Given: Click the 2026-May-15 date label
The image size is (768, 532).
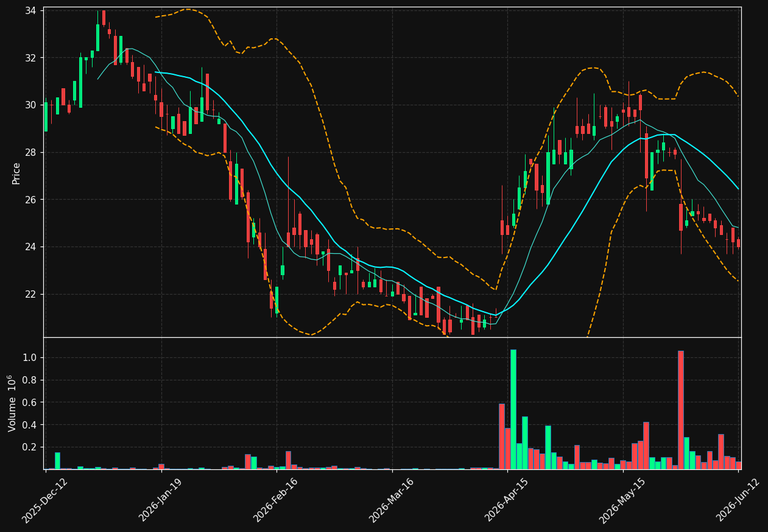Looking at the screenshot, I should click(622, 500).
